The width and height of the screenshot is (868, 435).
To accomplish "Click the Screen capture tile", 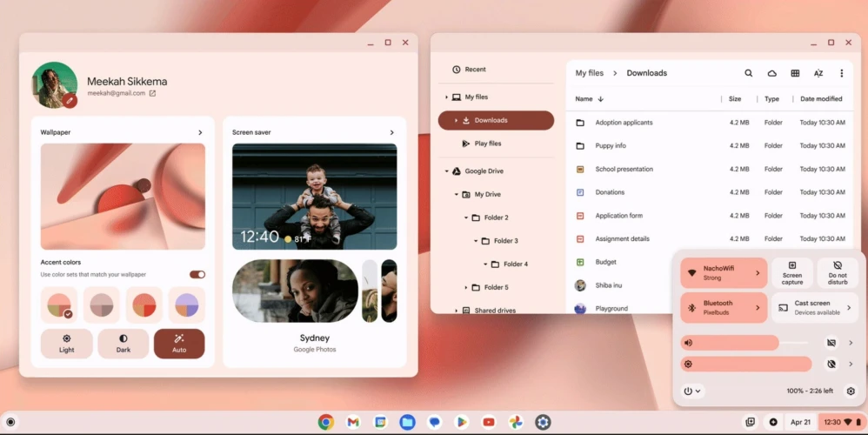I will click(x=791, y=273).
